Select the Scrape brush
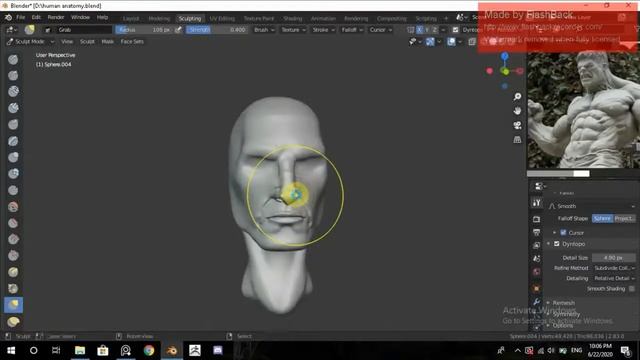 (x=13, y=256)
